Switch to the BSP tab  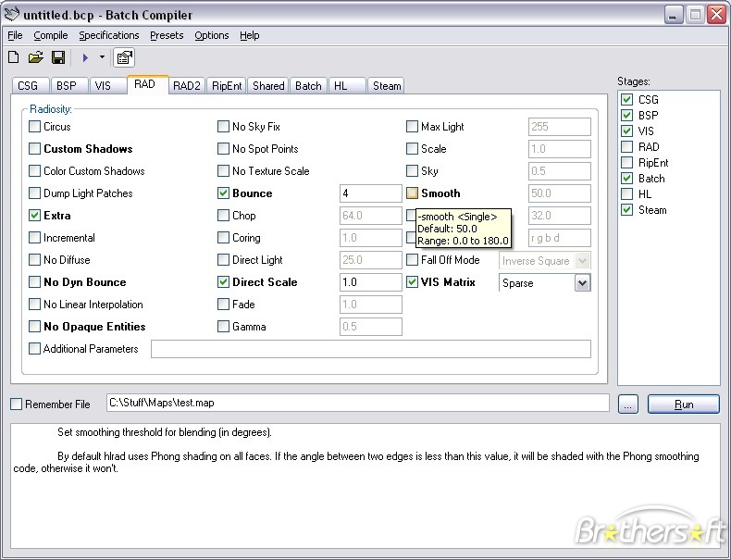69,86
